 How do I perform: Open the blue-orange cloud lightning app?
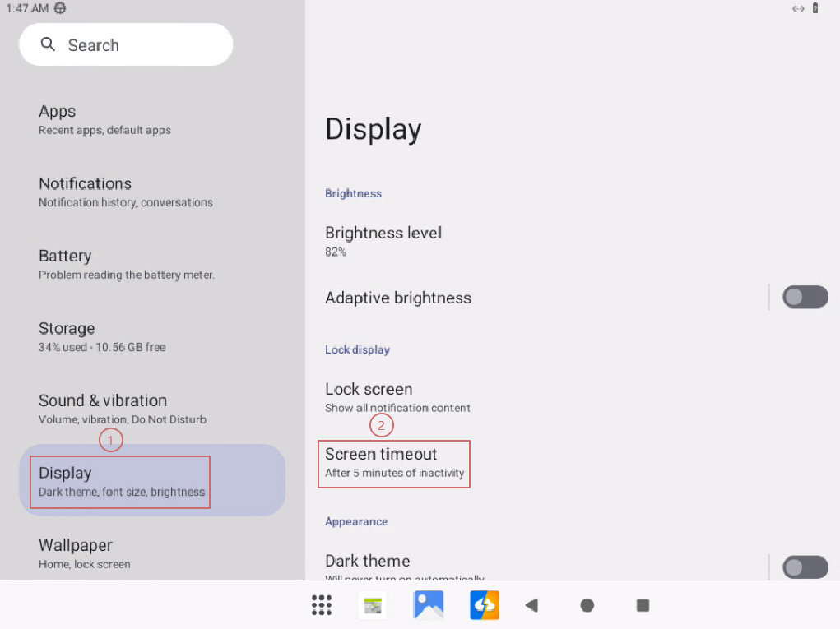pos(485,605)
